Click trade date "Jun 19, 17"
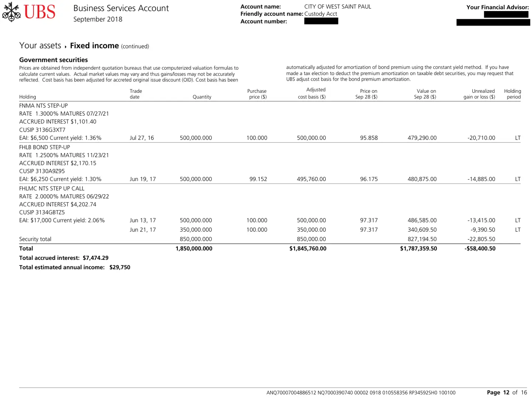 143,179
